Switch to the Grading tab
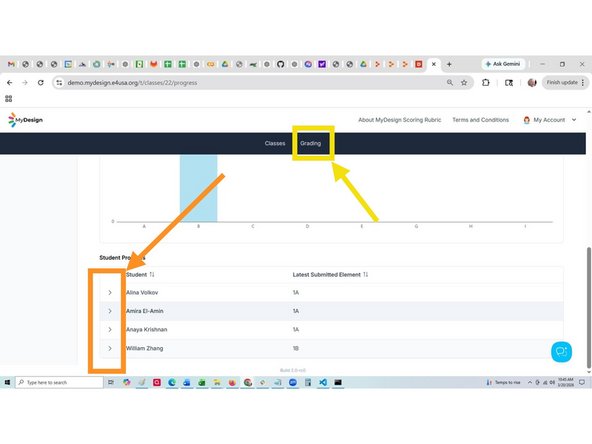Screen dimensions: 592x444 310,143
